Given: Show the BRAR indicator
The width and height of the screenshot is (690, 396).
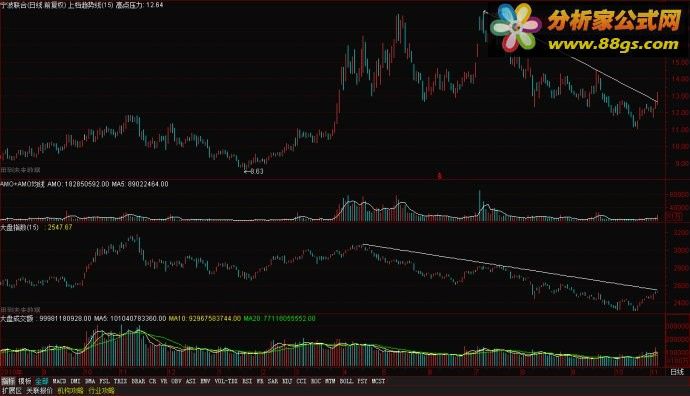Looking at the screenshot, I should pyautogui.click(x=138, y=381).
